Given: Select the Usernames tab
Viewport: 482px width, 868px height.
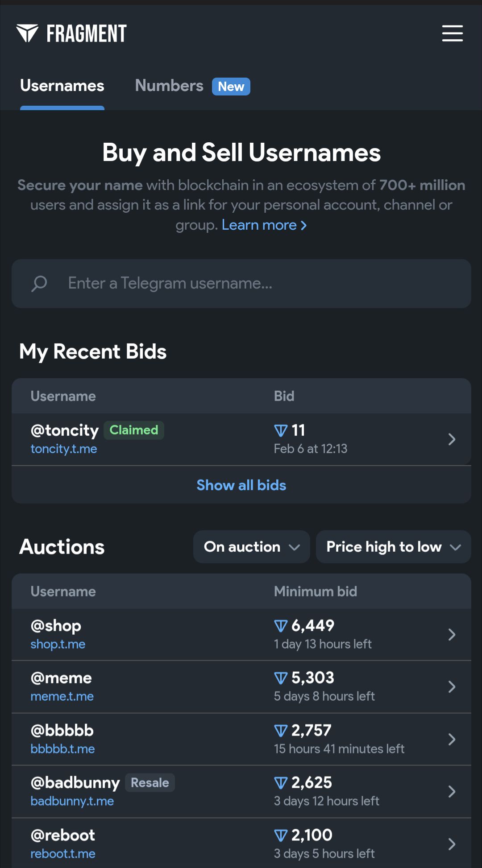Looking at the screenshot, I should pyautogui.click(x=62, y=86).
